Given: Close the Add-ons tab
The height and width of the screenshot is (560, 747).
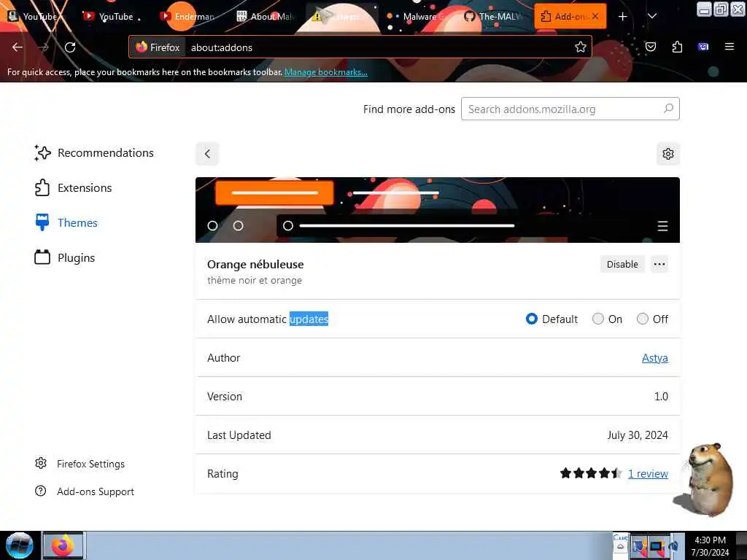Looking at the screenshot, I should pos(595,16).
